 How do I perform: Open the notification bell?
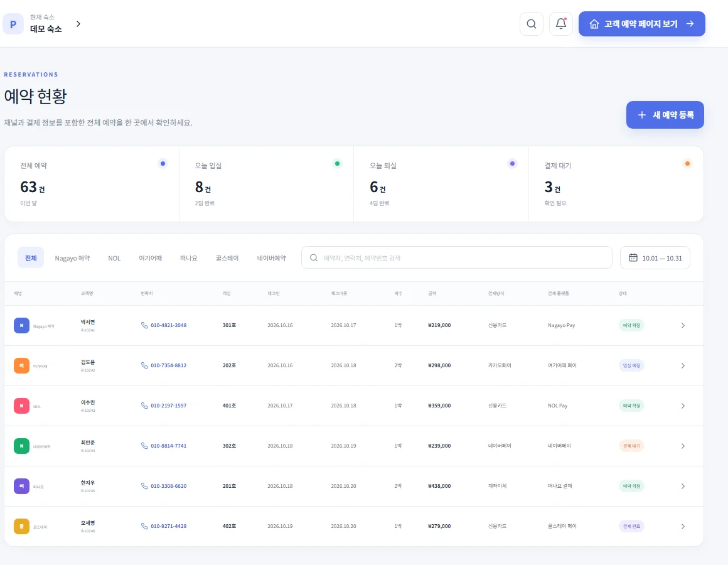[561, 24]
